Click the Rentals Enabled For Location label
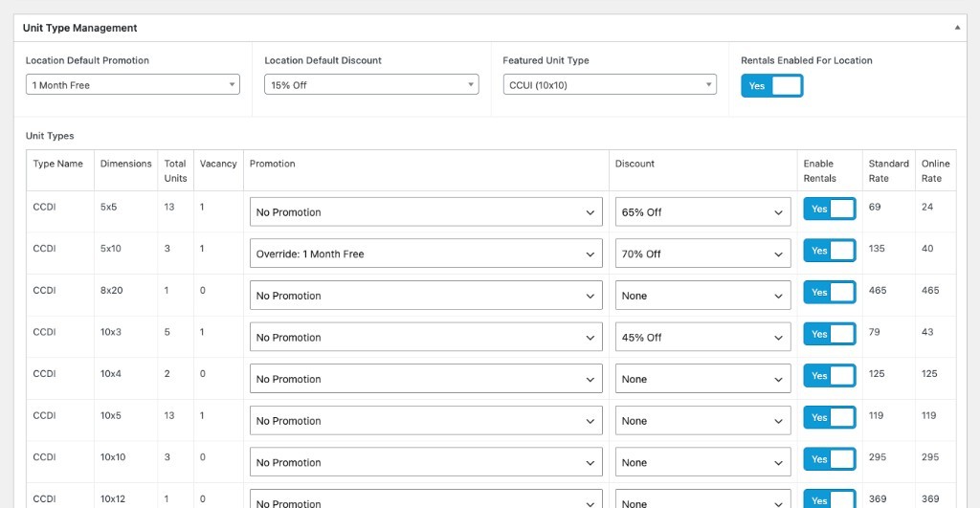The width and height of the screenshot is (980, 508). click(806, 60)
